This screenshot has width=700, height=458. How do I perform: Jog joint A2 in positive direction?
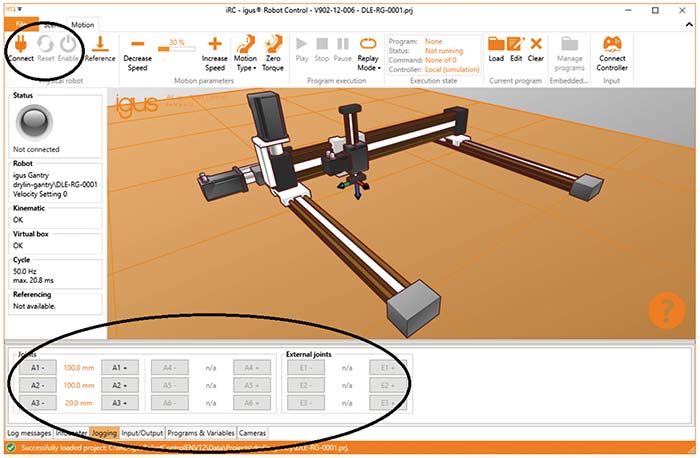(x=120, y=385)
